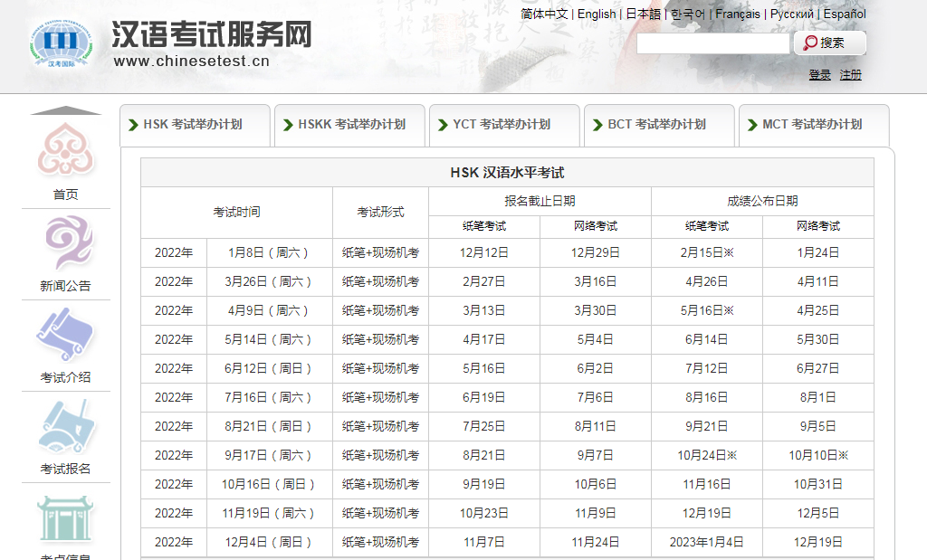The width and height of the screenshot is (927, 560).
Task: Open the MCT 考试举办计划 tab
Action: [x=814, y=125]
